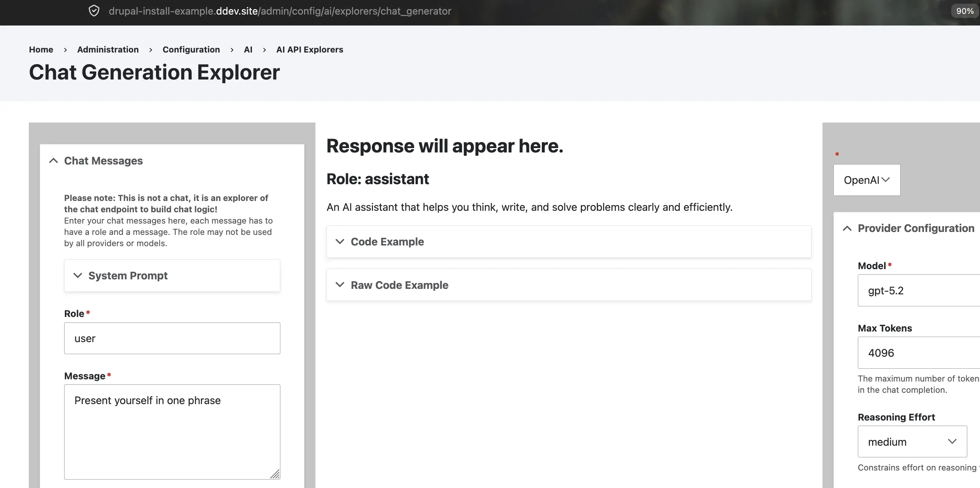Click the 90% zoom level indicator

coord(965,11)
